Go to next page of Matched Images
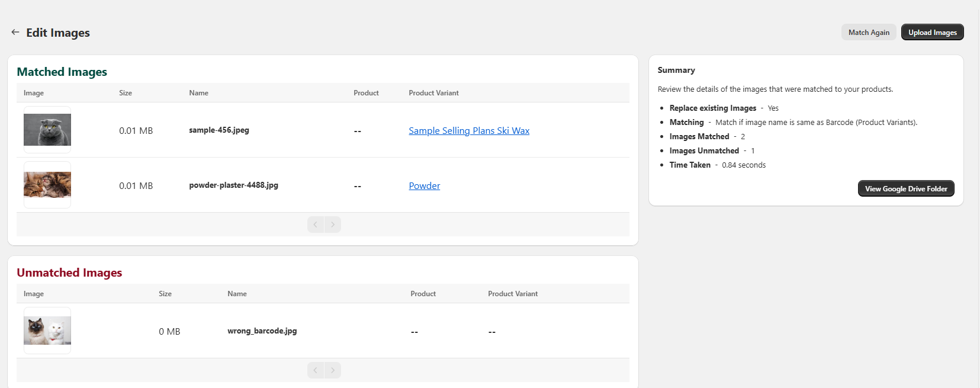This screenshot has width=980, height=388. click(x=333, y=225)
